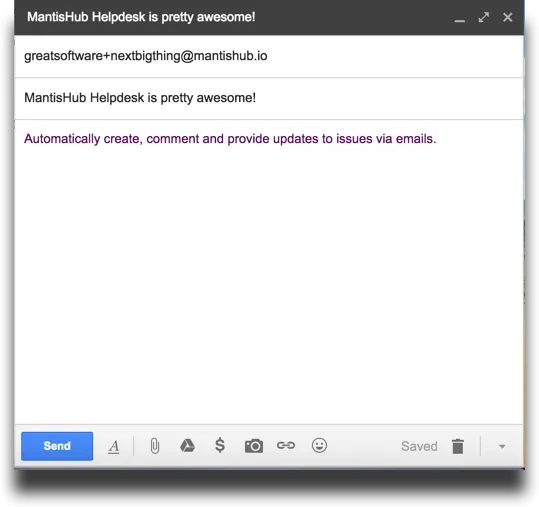The image size is (539, 507).
Task: Minimize the compose window
Action: pos(460,20)
